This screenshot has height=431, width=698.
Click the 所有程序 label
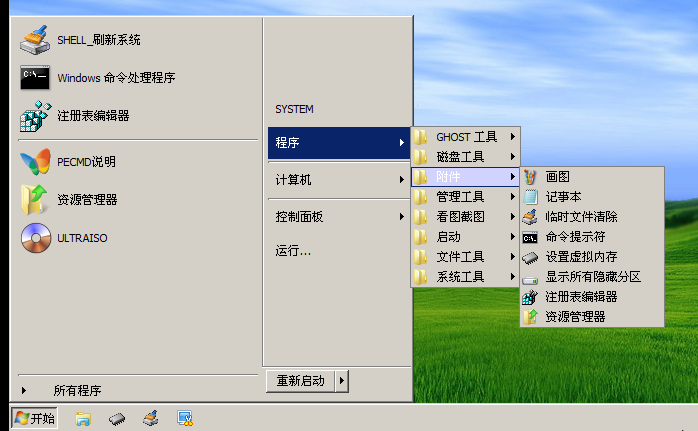click(x=77, y=390)
